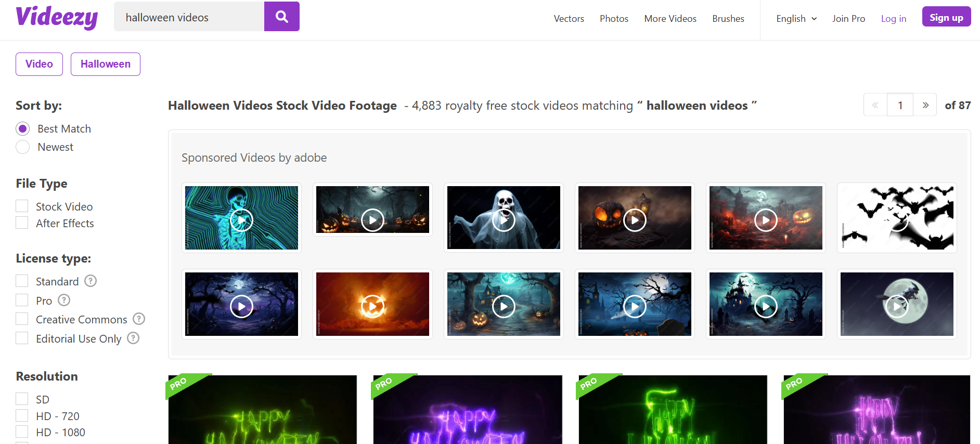The height and width of the screenshot is (444, 980).
Task: Click the purple search magnifier button
Action: (281, 17)
